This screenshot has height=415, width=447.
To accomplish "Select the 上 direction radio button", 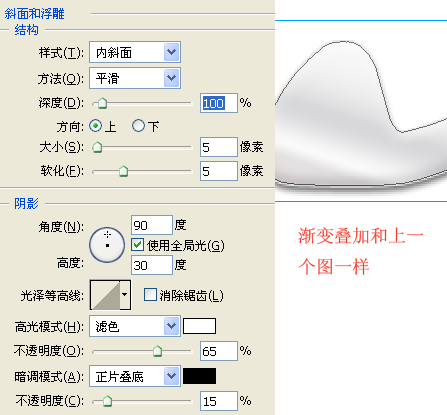I will (x=96, y=126).
